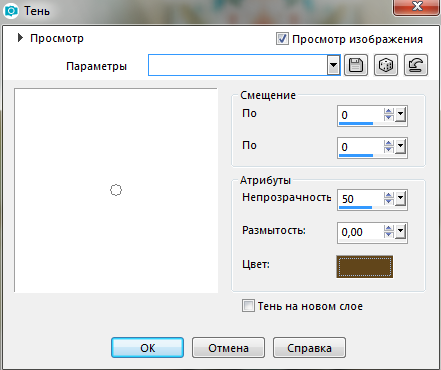Reset settings to default via arrow icon

point(416,65)
